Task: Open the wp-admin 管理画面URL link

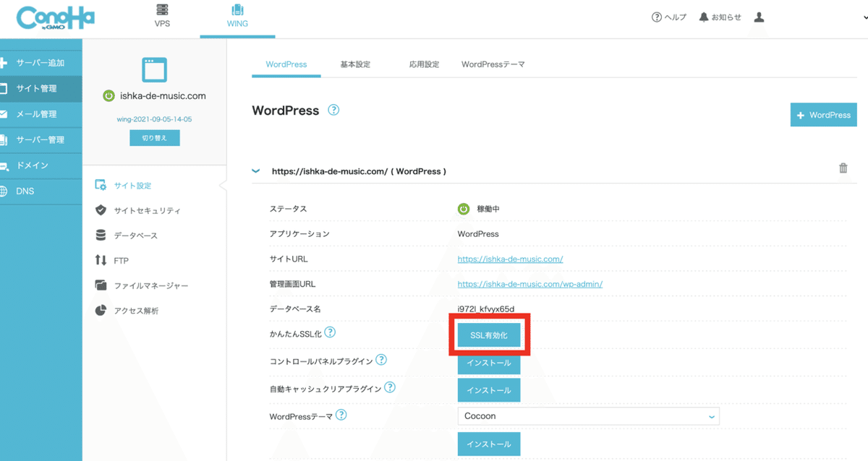Action: (x=530, y=284)
